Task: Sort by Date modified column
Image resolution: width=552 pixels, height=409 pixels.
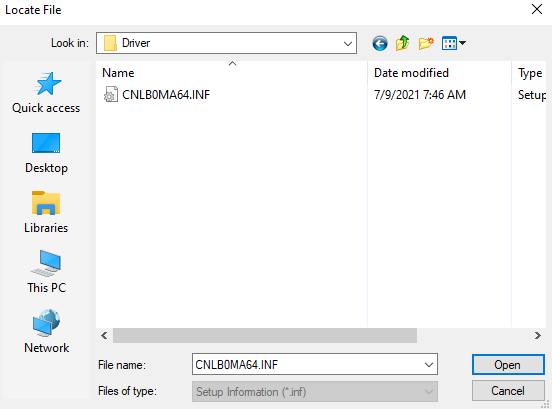Action: [439, 73]
